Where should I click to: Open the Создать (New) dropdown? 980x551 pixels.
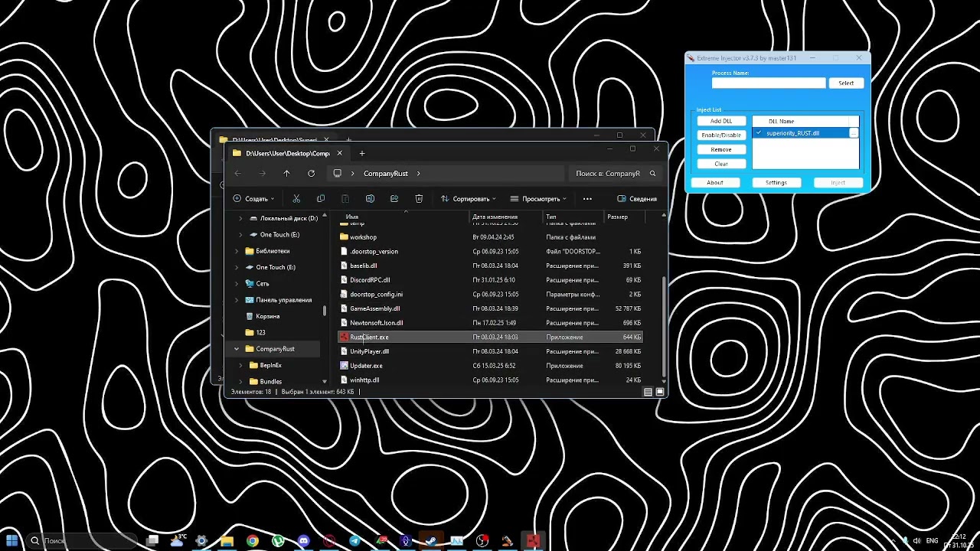(x=253, y=199)
